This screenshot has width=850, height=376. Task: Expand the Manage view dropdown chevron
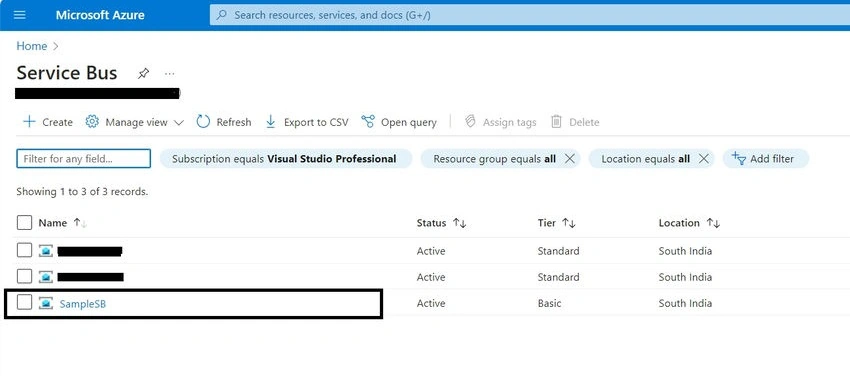point(178,123)
